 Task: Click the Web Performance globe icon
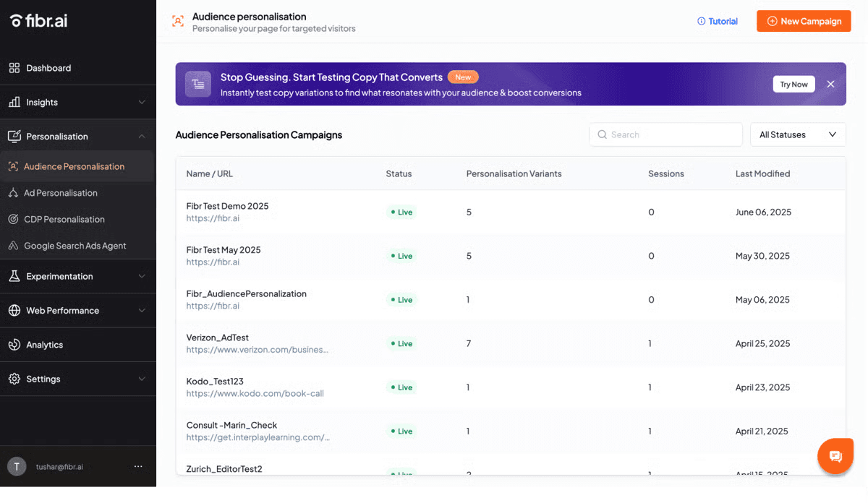click(x=14, y=310)
